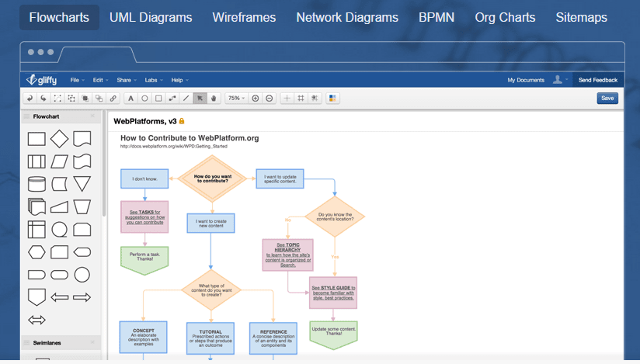Pick the hexagon preparation shape
The height and width of the screenshot is (364, 640).
coord(37,252)
